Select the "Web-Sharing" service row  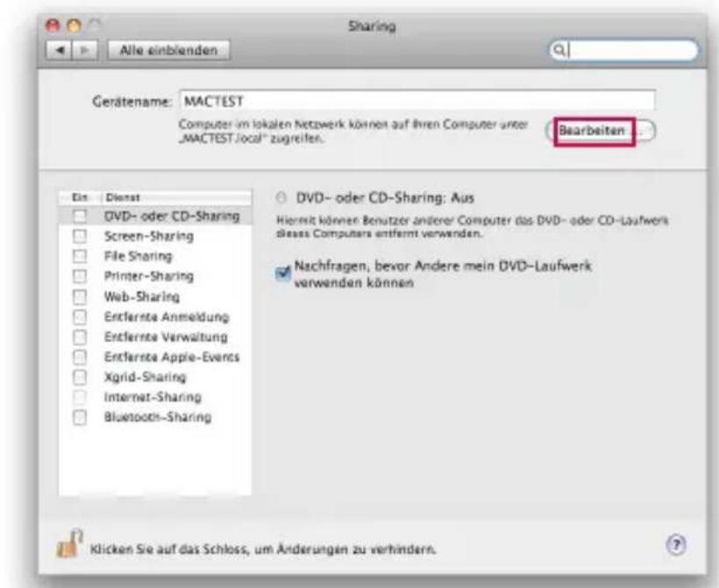[x=155, y=296]
